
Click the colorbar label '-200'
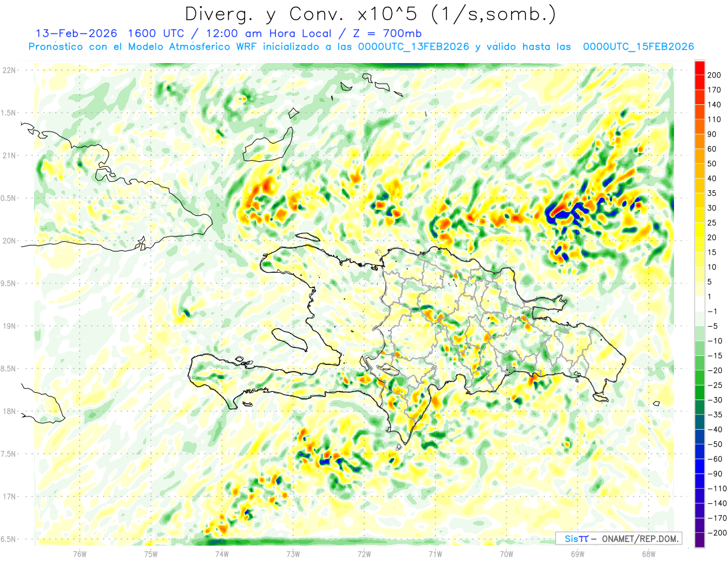[716, 533]
